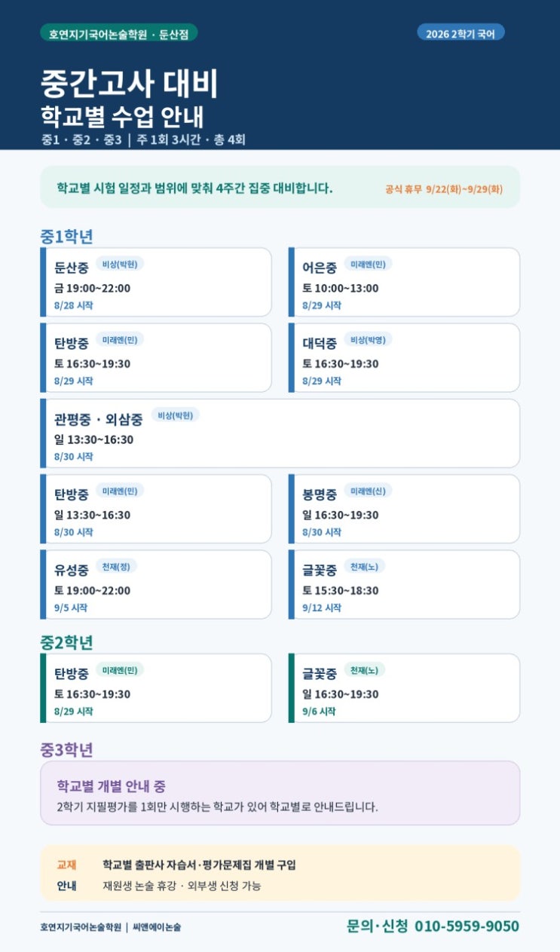
Task: Select the 중1학년 section heading
Action: [67, 236]
